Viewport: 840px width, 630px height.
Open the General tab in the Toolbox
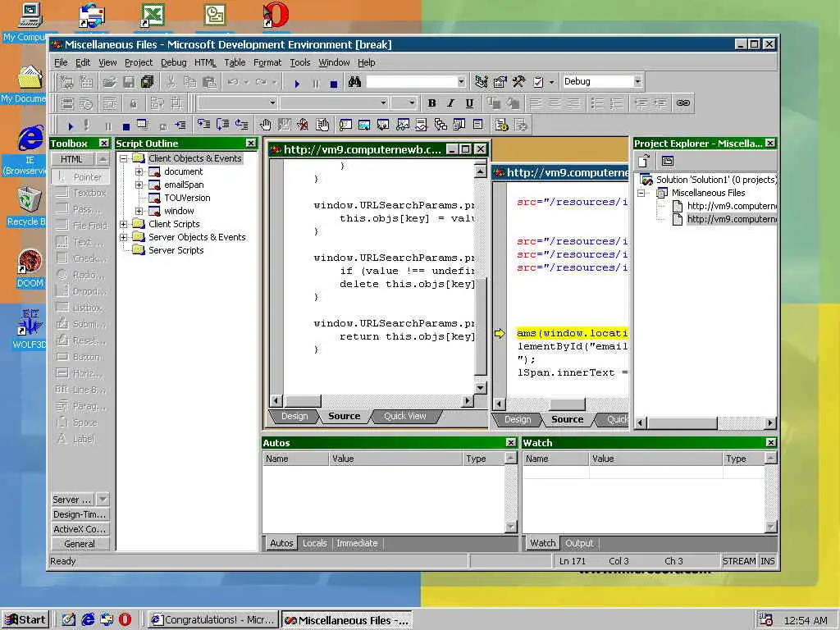tap(80, 544)
